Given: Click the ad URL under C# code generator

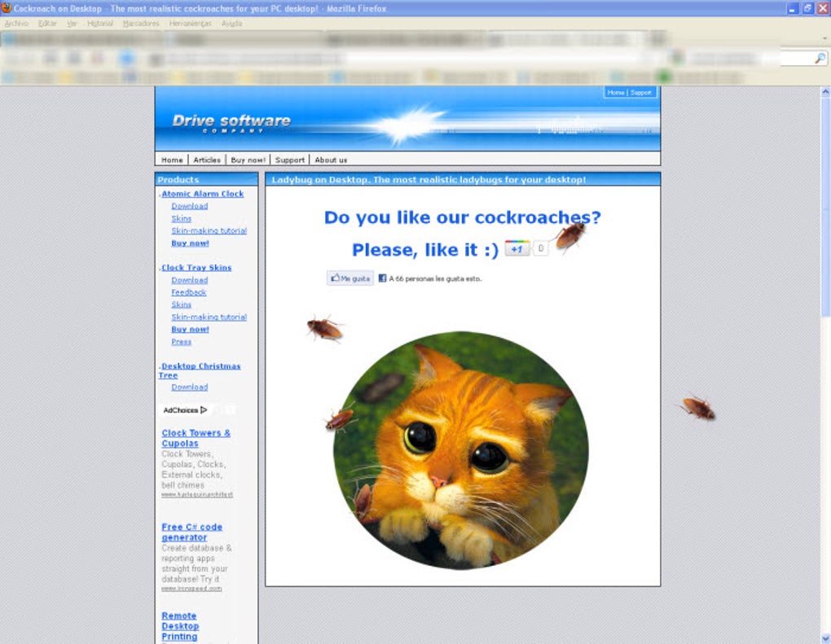Looking at the screenshot, I should pos(191,589).
